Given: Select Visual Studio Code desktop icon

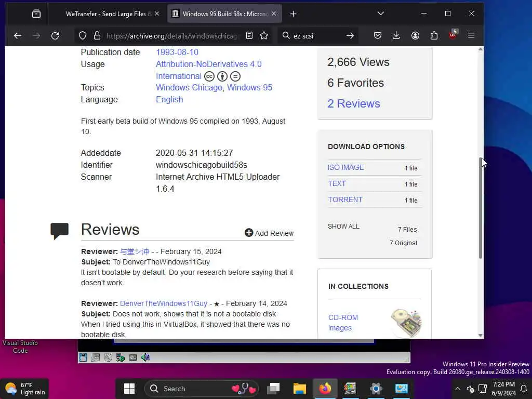Looking at the screenshot, I should 20,347.
